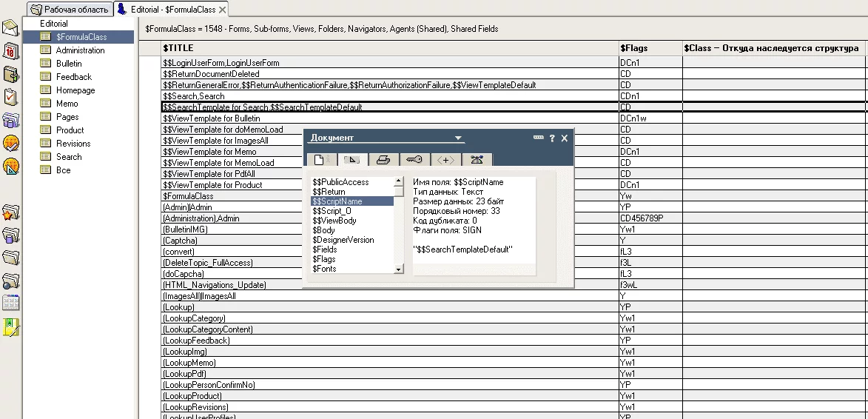Open the Feedback view in the navigator

coord(74,77)
